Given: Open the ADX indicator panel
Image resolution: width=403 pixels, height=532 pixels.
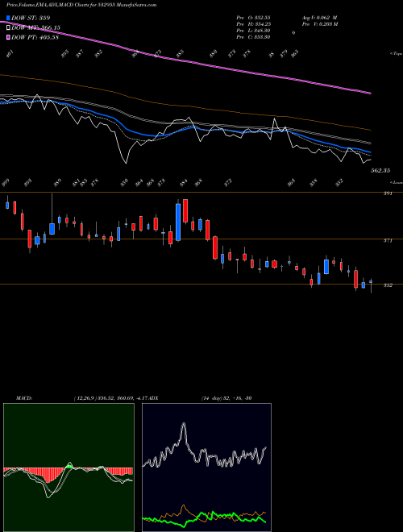Looking at the screenshot, I should (206, 468).
